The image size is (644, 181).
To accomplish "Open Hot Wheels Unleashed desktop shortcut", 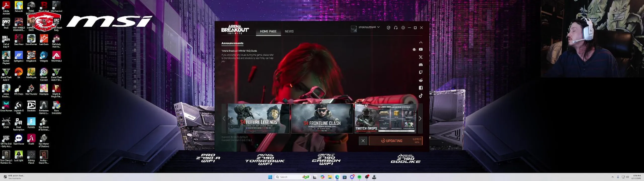I will (x=19, y=24).
